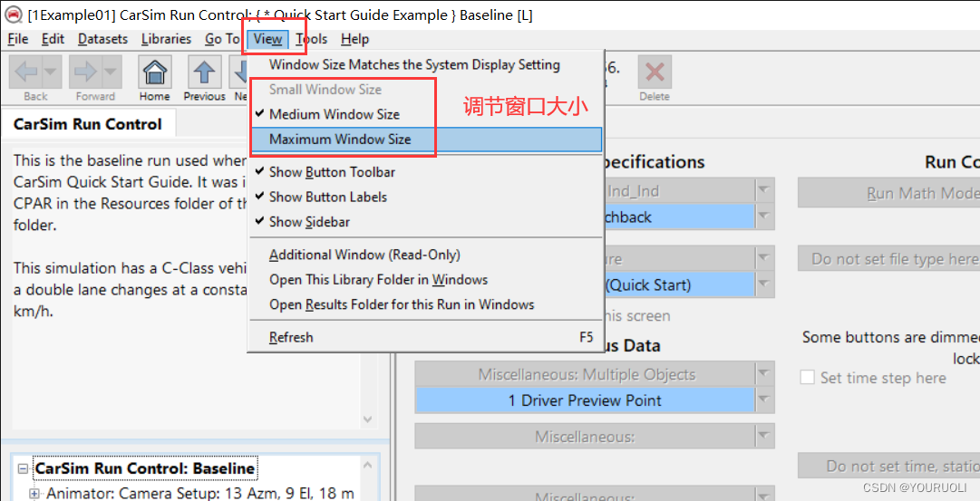Screen dimensions: 980x501
Task: Click the Forward arrow toolbar icon
Action: click(85, 72)
